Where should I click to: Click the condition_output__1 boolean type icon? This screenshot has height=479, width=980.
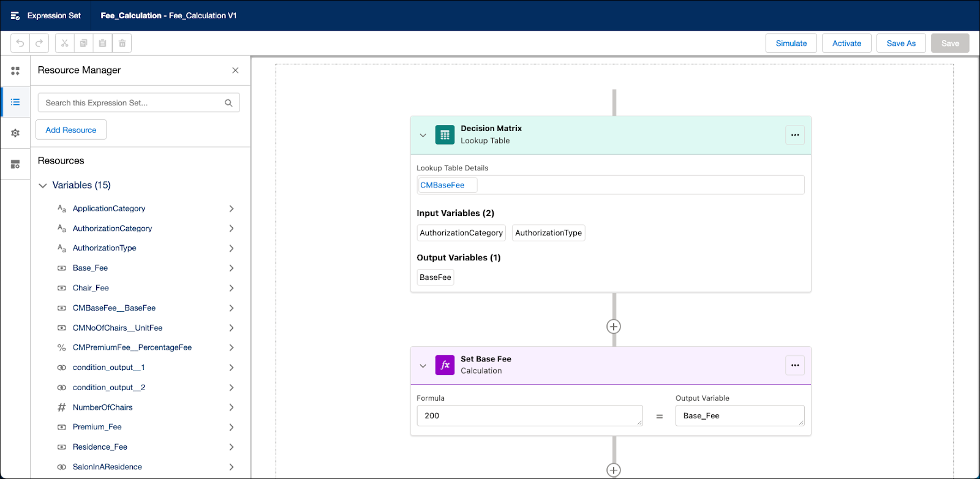point(62,368)
